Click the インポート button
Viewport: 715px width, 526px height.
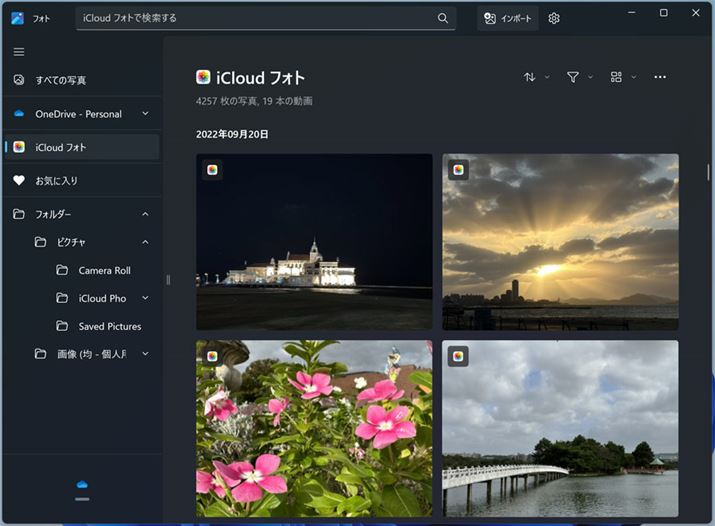[x=507, y=18]
